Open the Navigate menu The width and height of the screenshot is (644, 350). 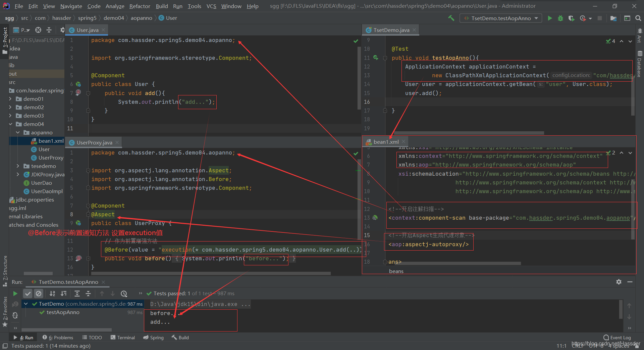pos(71,6)
